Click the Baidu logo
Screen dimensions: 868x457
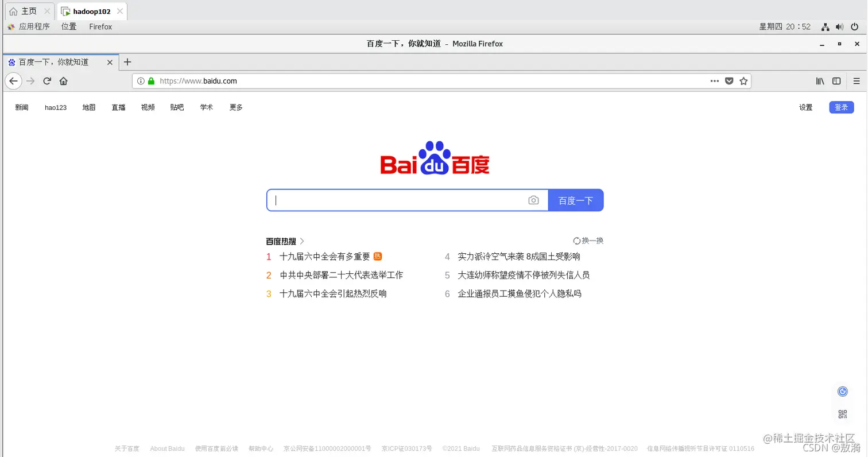435,158
